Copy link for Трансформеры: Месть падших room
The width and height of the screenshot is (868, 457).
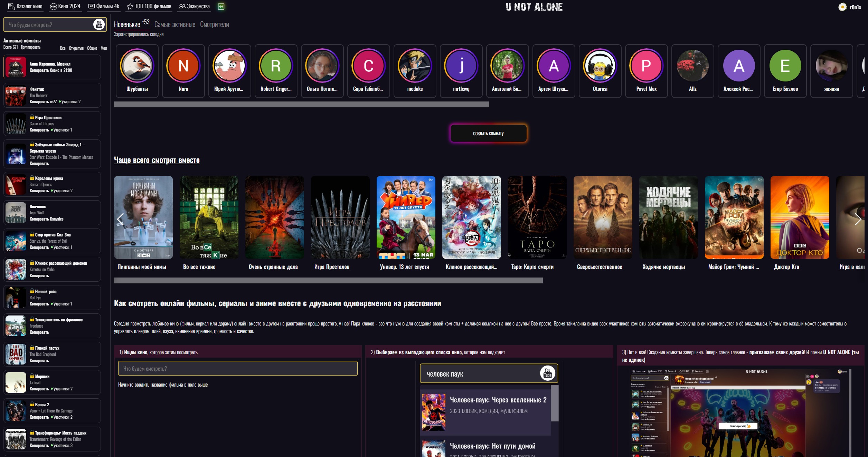(x=39, y=446)
